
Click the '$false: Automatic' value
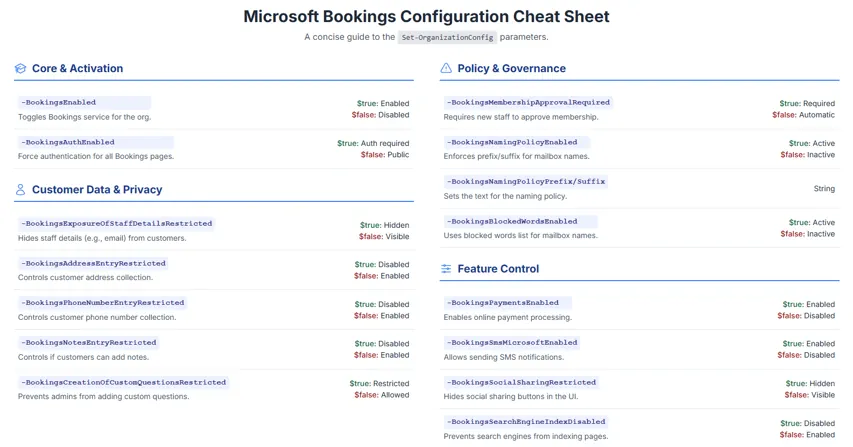803,115
